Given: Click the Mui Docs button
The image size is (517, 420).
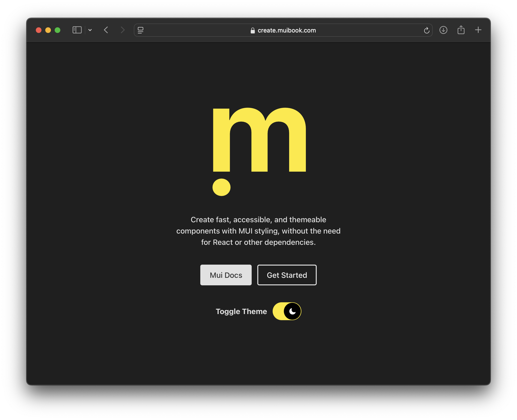Looking at the screenshot, I should 226,275.
